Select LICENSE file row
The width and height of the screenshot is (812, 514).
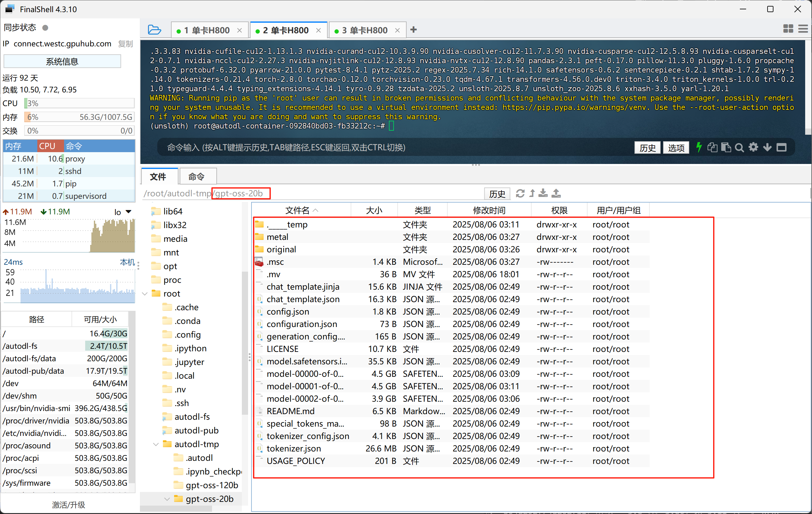(x=451, y=349)
